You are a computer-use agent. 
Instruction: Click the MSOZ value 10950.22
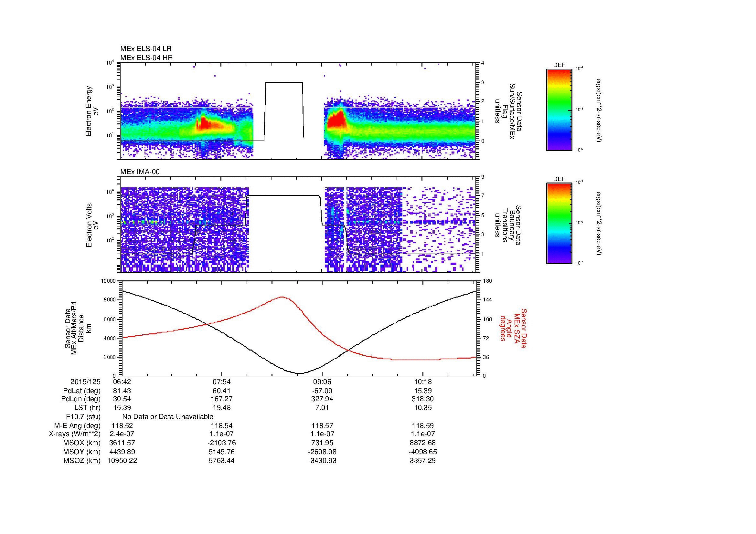point(122,461)
